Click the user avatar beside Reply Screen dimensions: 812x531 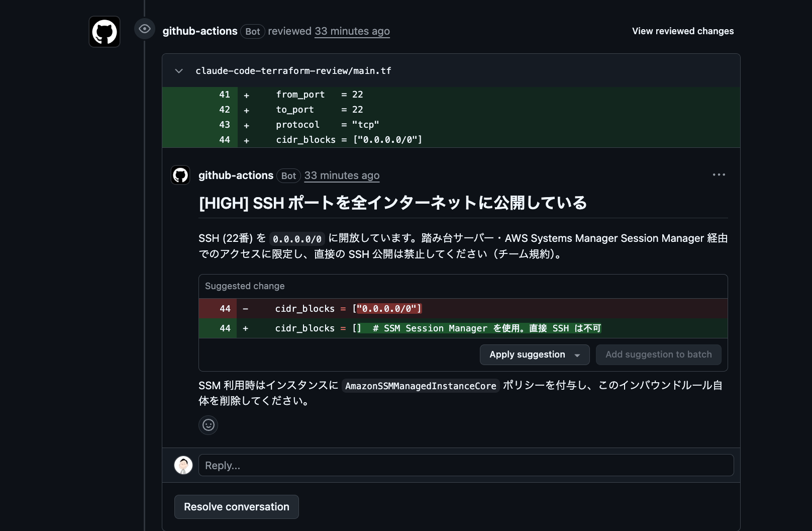click(x=183, y=465)
